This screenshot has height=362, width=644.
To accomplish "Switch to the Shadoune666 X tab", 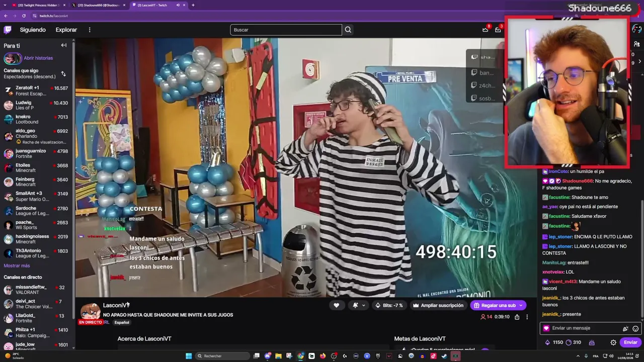I will tap(98, 5).
